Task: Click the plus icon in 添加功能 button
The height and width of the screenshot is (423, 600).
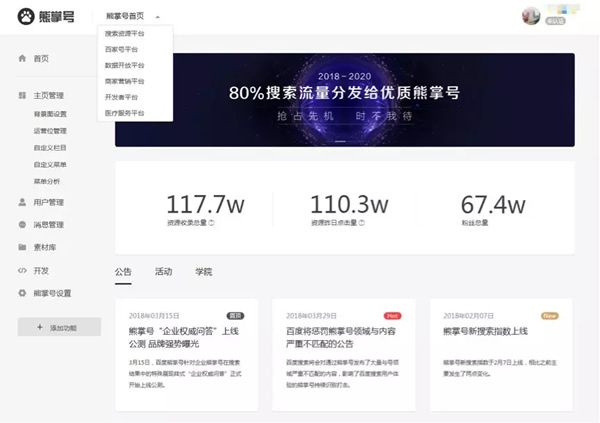Action: click(x=40, y=327)
